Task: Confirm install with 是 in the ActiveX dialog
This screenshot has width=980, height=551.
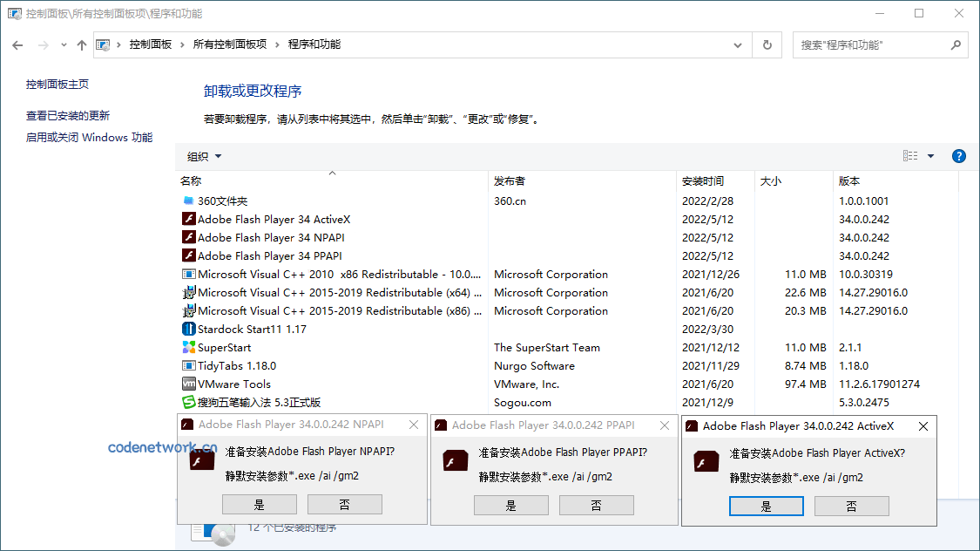Action: 766,505
